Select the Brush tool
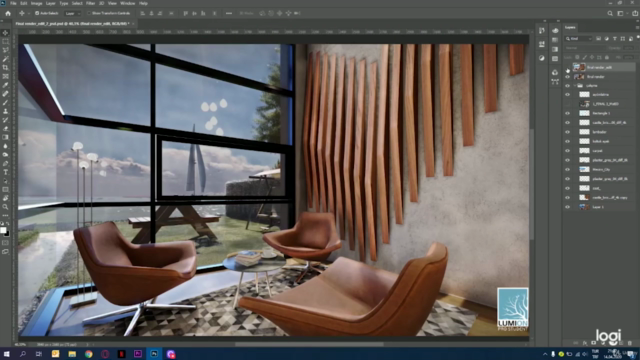 pyautogui.click(x=5, y=102)
